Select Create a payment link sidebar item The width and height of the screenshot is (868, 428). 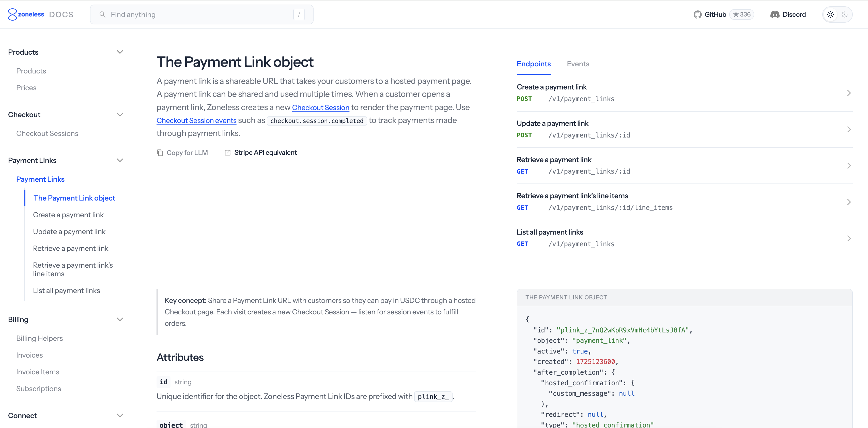coord(68,215)
